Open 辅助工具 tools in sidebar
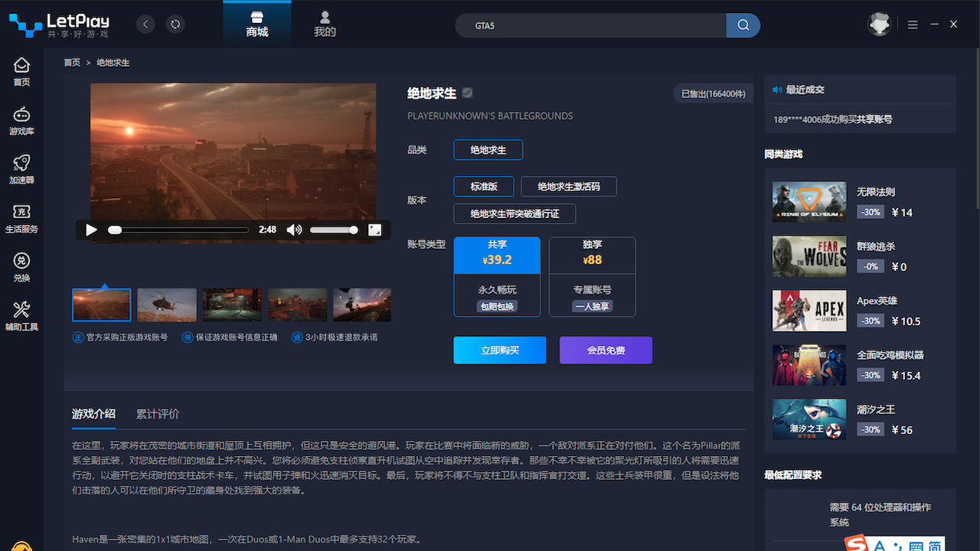 pyautogui.click(x=21, y=317)
